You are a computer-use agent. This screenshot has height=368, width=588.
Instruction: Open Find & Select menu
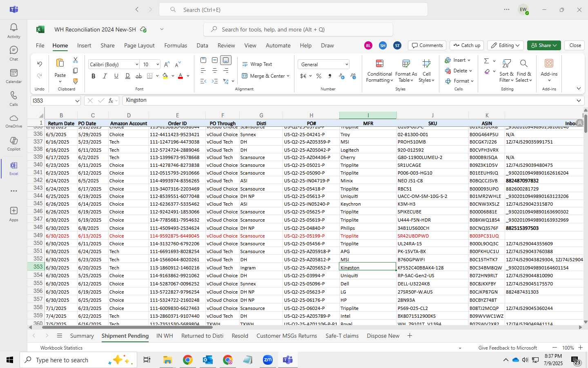tap(524, 71)
